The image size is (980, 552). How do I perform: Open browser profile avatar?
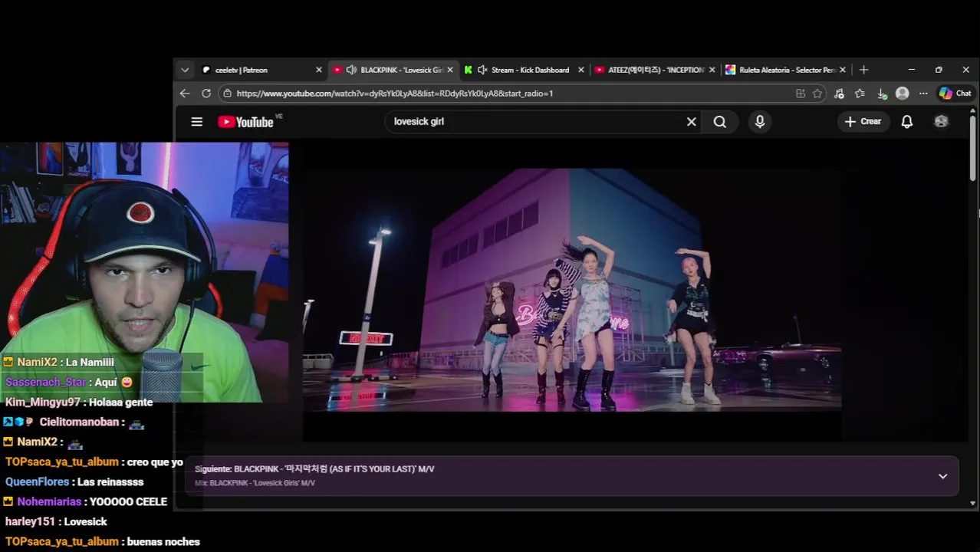pos(903,94)
